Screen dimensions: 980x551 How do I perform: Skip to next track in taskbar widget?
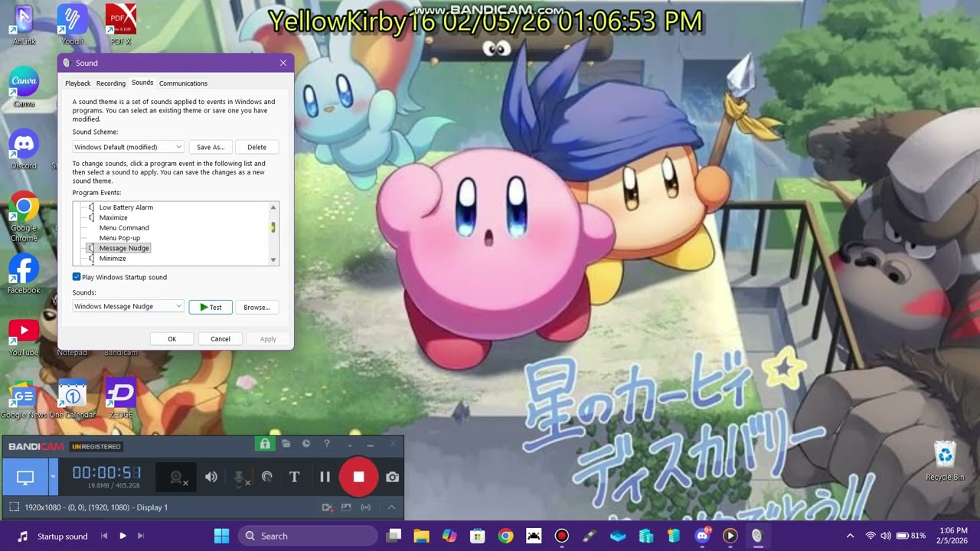point(141,536)
